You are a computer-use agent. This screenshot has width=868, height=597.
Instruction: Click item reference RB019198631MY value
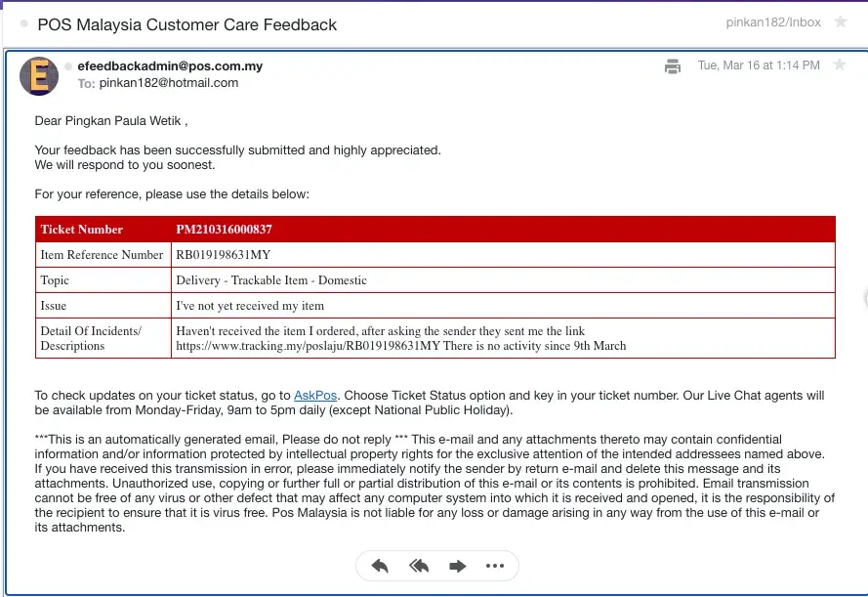point(223,255)
